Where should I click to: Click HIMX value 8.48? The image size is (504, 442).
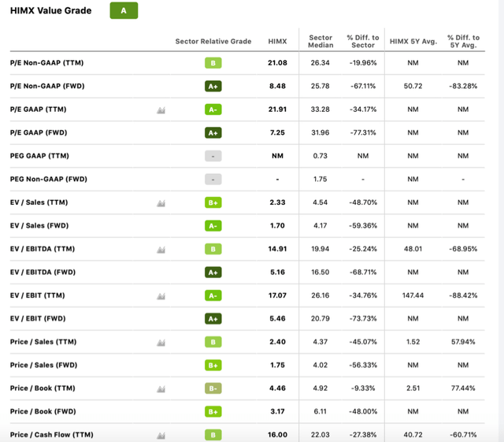pos(277,86)
